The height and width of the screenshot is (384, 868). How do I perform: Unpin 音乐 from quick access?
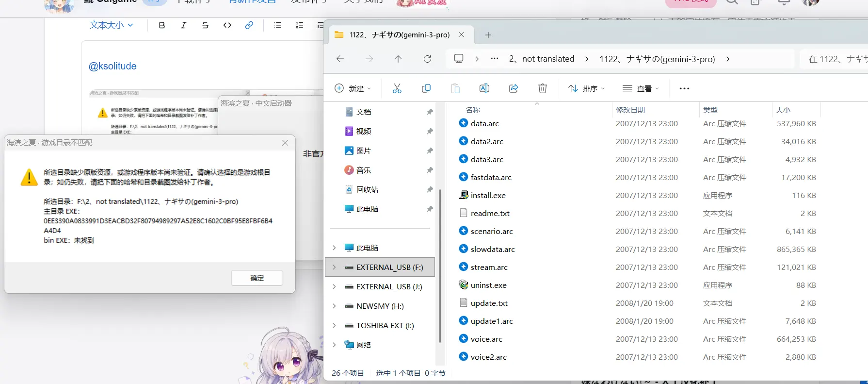(x=430, y=170)
